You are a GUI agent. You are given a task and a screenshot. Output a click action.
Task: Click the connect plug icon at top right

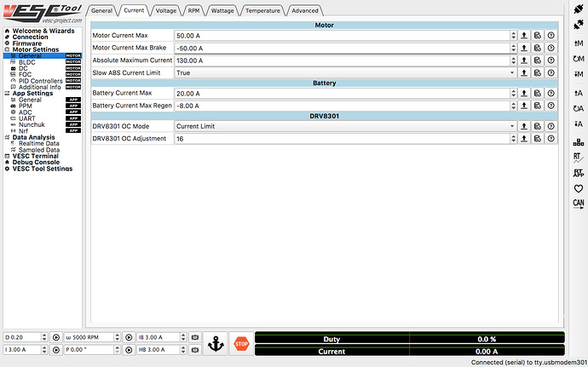point(578,9)
